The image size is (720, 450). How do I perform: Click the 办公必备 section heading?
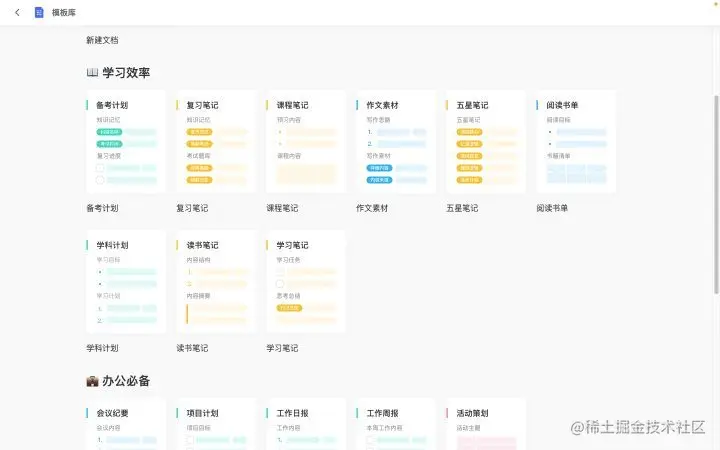click(x=126, y=381)
